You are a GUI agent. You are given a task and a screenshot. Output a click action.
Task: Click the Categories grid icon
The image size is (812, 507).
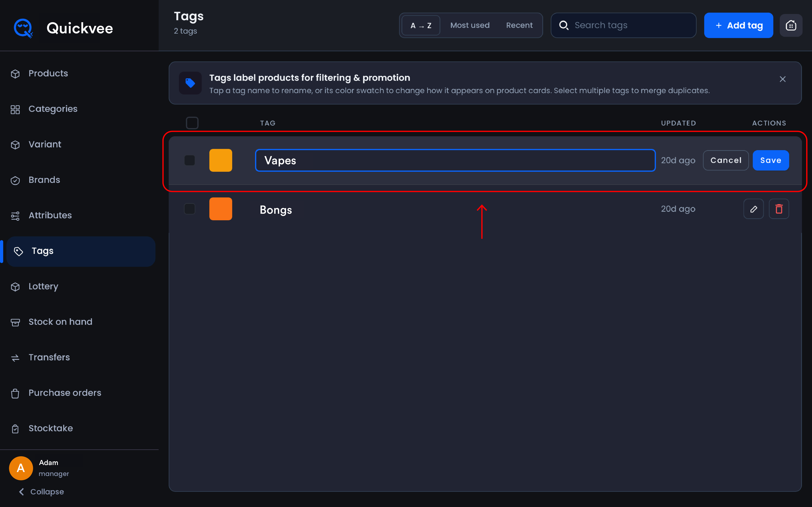pyautogui.click(x=15, y=109)
